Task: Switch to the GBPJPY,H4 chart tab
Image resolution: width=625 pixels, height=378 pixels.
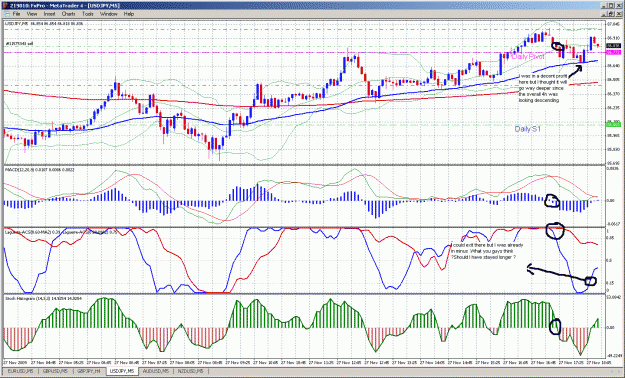Action: pyautogui.click(x=89, y=371)
